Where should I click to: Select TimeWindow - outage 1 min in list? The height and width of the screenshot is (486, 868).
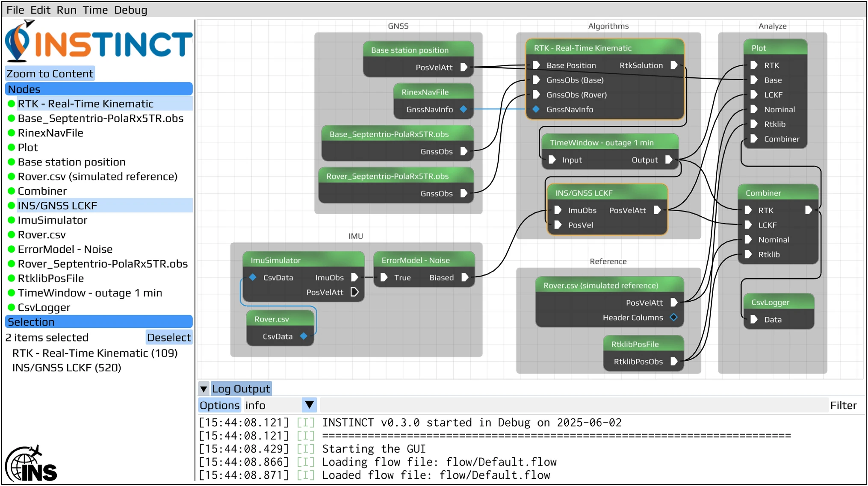pos(90,293)
